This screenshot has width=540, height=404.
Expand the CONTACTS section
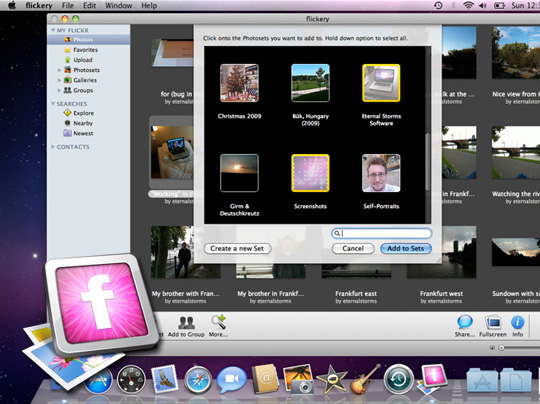tap(53, 147)
